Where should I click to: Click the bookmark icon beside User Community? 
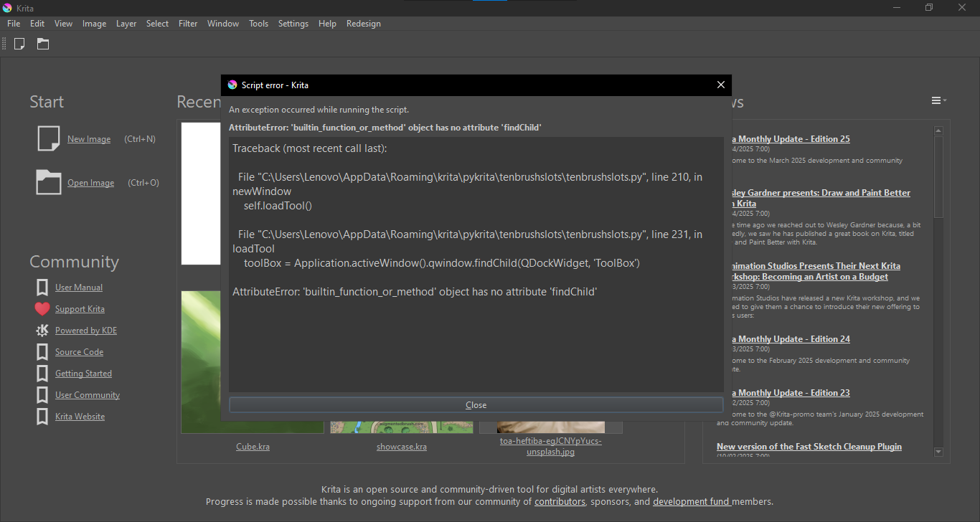[x=42, y=395]
